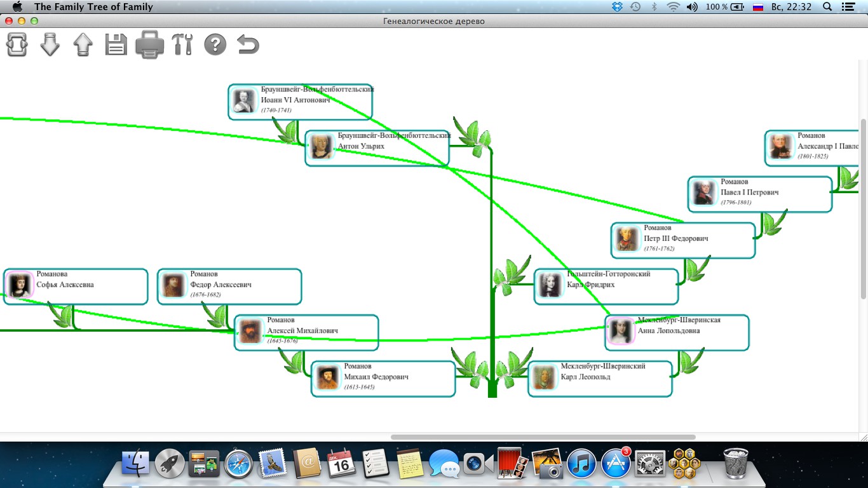Click the refresh/rotate tree toolbar icon
The image size is (868, 488).
coord(17,44)
